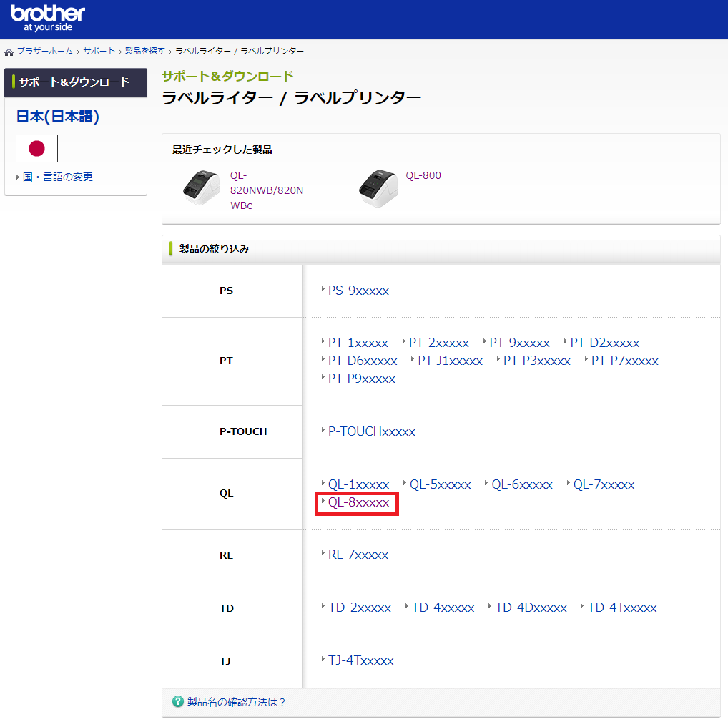Screen dimensions: 728x722
Task: Select the TD-4xxxxx series
Action: tap(443, 608)
